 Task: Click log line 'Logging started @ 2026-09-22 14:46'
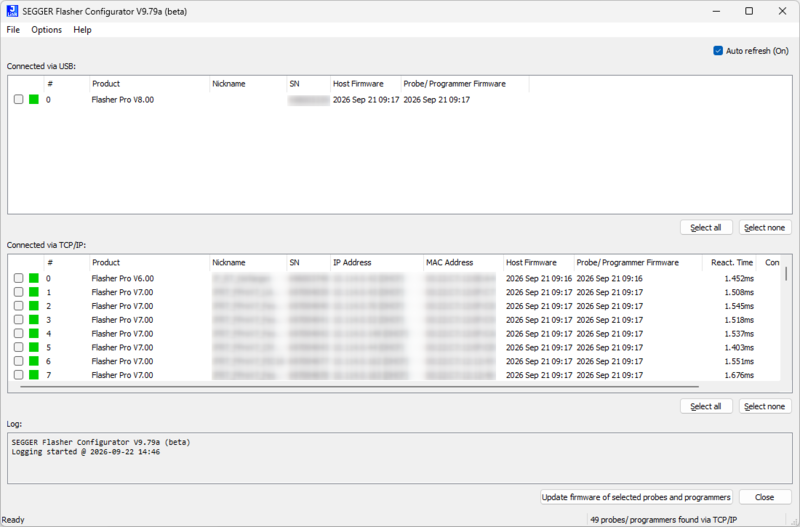click(86, 452)
